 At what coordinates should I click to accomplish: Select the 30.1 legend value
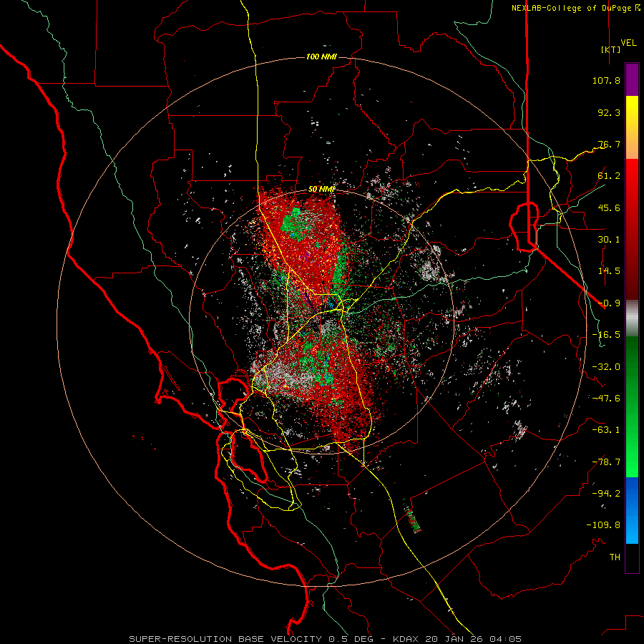[609, 240]
